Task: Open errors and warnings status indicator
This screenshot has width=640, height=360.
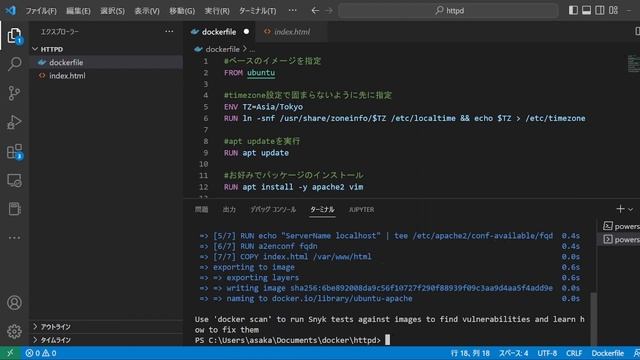Action: click(x=41, y=353)
